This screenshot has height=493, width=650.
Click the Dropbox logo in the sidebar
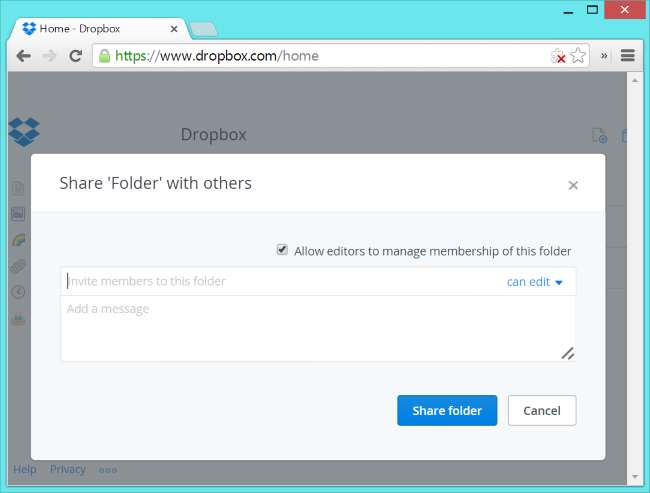[x=24, y=132]
